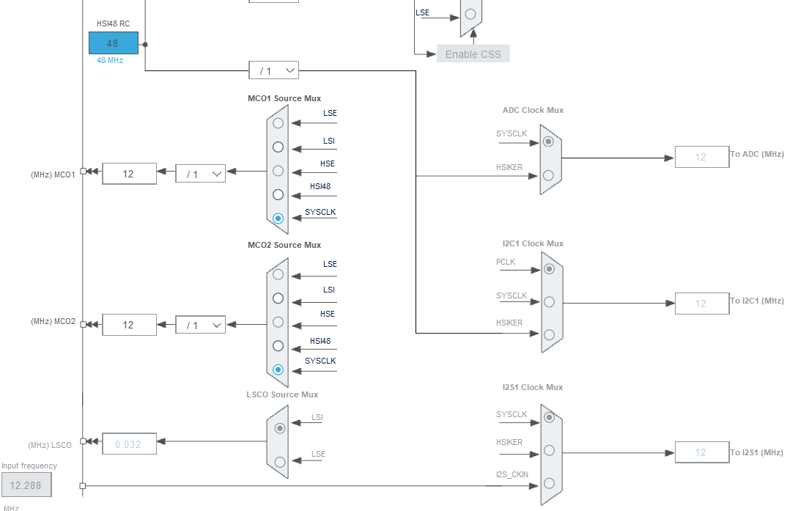The image size is (812, 511).
Task: Click the Enable CSS button
Action: (473, 54)
